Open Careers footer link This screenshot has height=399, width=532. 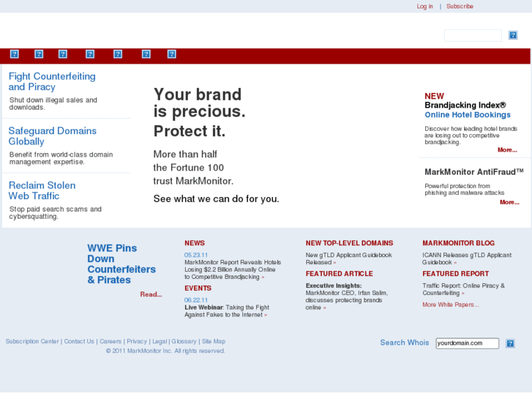tap(110, 341)
